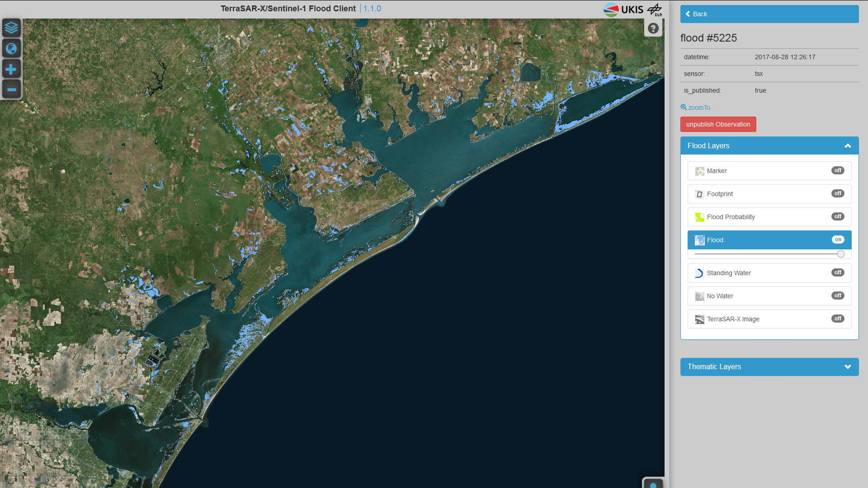Enable the Footprint layer toggle
The width and height of the screenshot is (868, 488).
tap(838, 193)
